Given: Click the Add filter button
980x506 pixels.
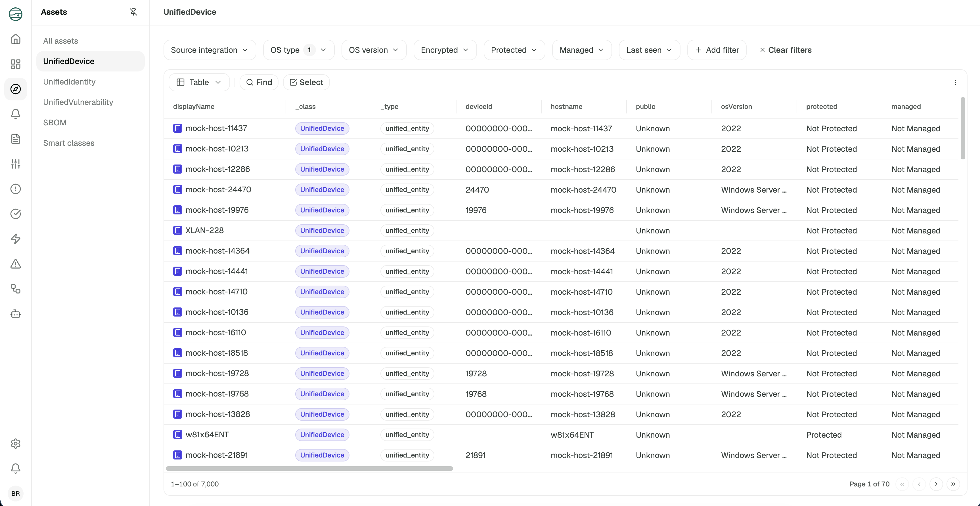Looking at the screenshot, I should (x=717, y=50).
